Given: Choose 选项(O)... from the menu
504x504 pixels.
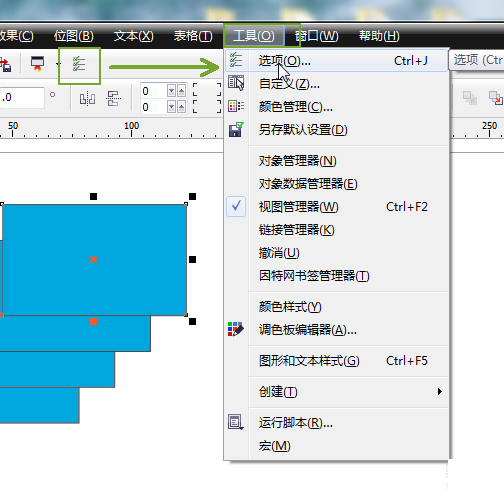Looking at the screenshot, I should (337, 61).
